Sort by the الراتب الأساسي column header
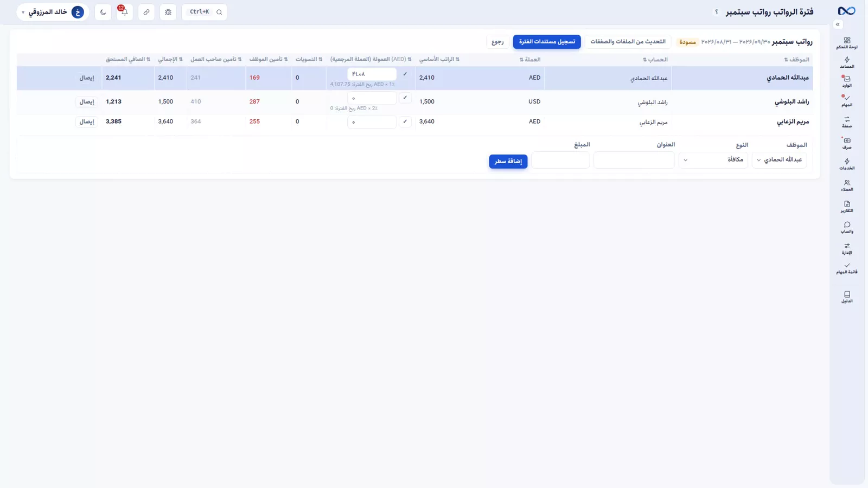The width and height of the screenshot is (868, 488). (439, 59)
